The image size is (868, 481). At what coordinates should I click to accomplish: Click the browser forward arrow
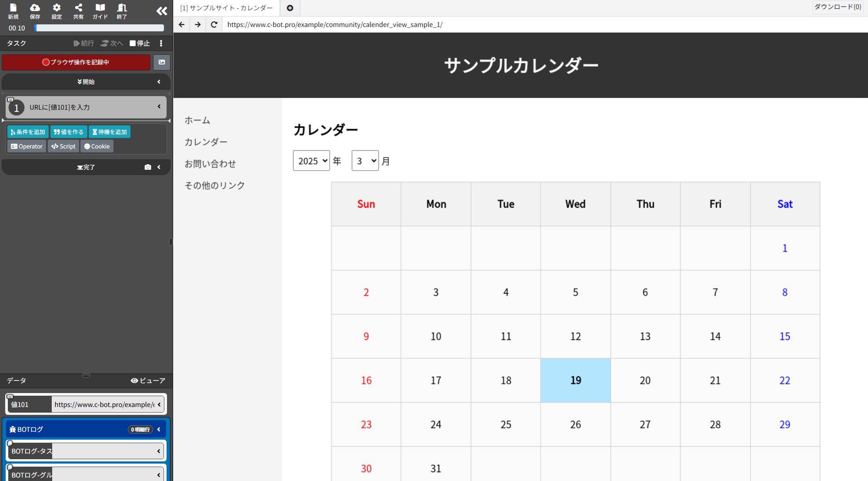click(198, 24)
